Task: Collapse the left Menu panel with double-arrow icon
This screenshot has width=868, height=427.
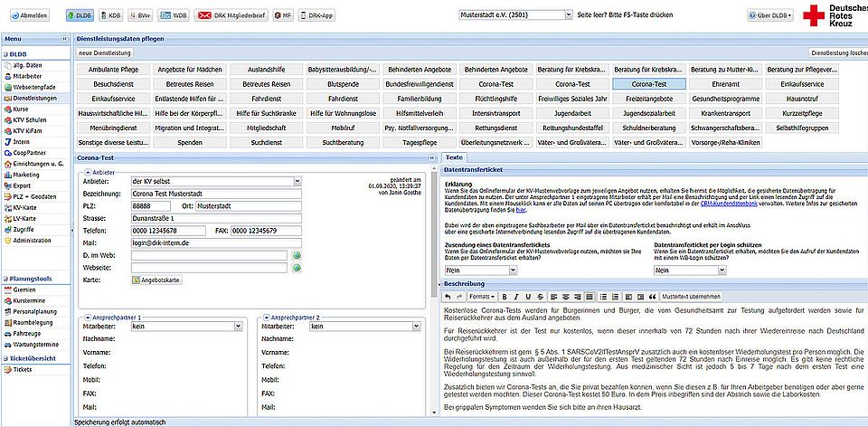Action: pyautogui.click(x=64, y=40)
